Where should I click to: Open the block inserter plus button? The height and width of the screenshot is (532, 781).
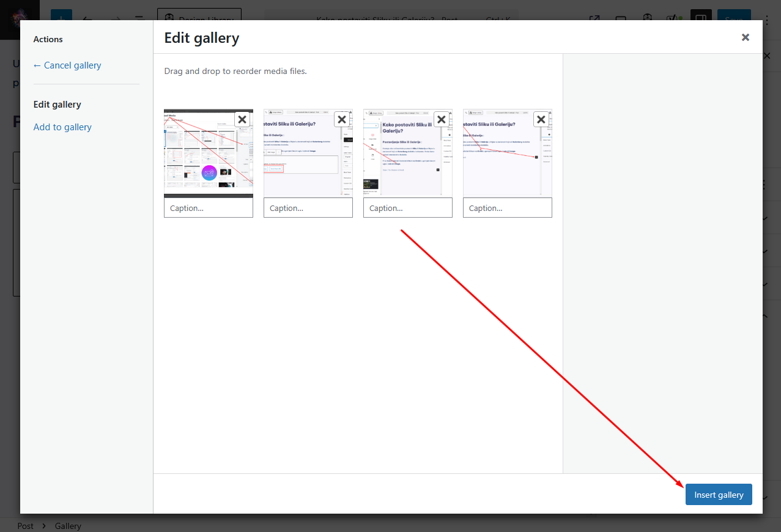61,19
